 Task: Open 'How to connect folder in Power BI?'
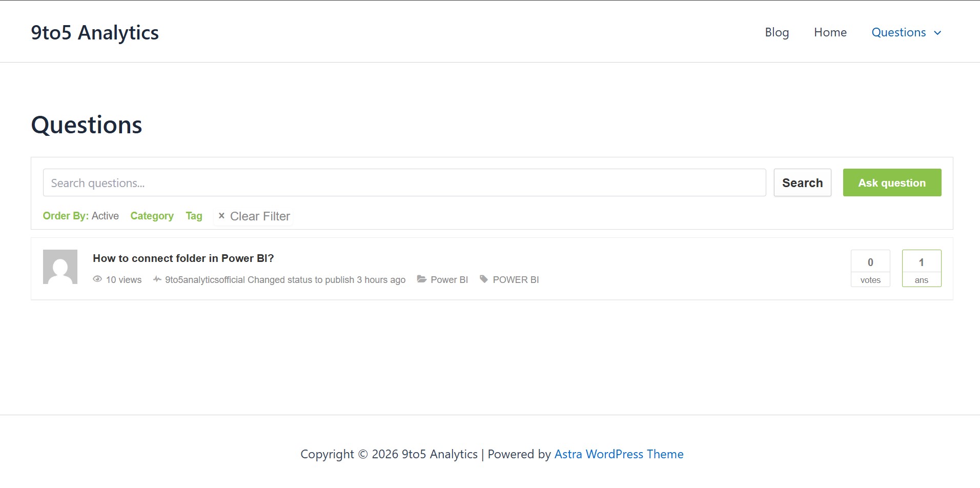[x=183, y=258]
